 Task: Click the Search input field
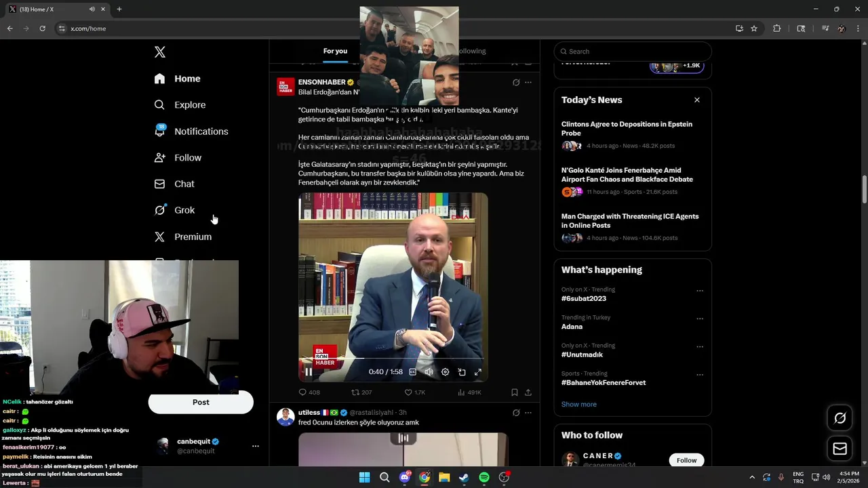633,52
